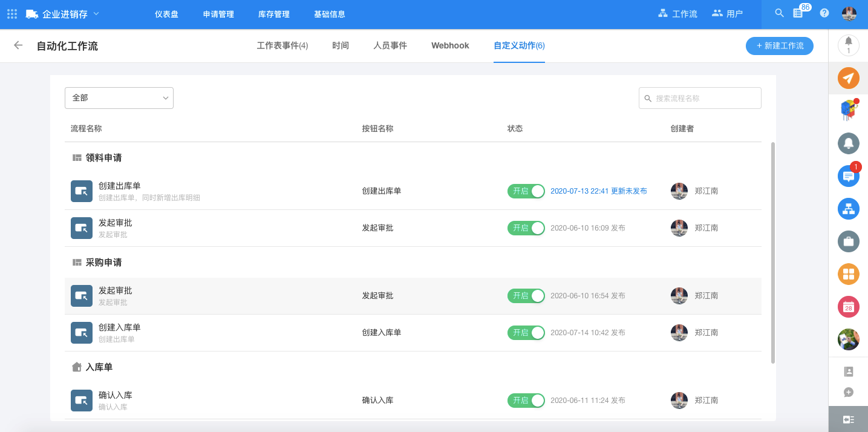Turn off the 确认入库 workflow switch
The height and width of the screenshot is (432, 868).
[526, 401]
